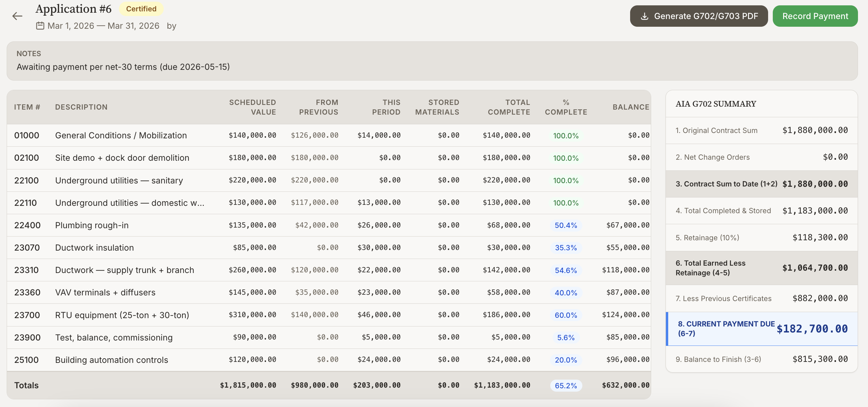Click the Certified status badge
This screenshot has width=868, height=407.
pyautogui.click(x=141, y=9)
